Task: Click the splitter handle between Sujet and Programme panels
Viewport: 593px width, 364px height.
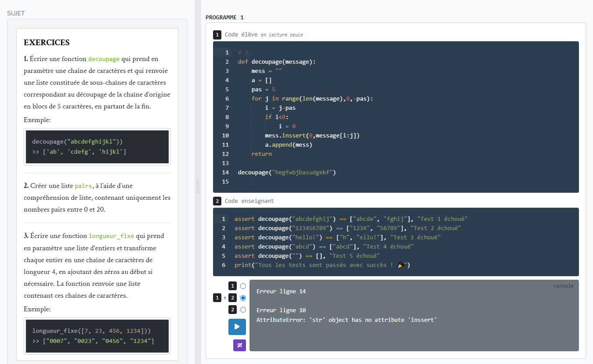Action: pos(198,186)
